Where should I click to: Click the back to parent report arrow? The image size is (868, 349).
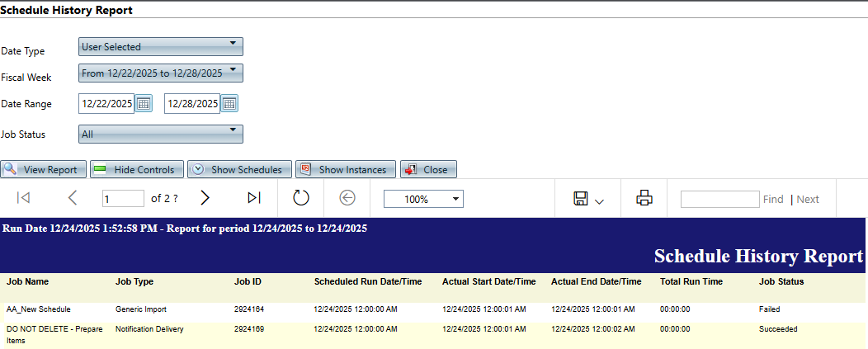tap(347, 198)
